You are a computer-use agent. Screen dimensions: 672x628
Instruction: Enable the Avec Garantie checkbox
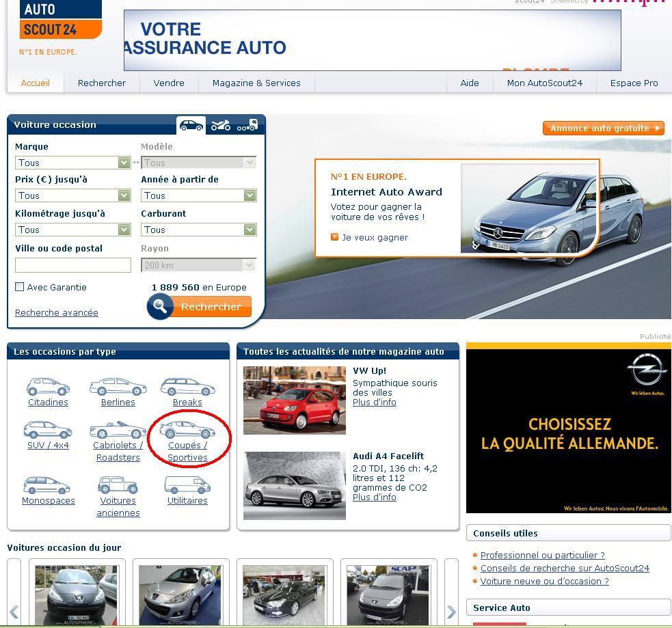click(20, 287)
